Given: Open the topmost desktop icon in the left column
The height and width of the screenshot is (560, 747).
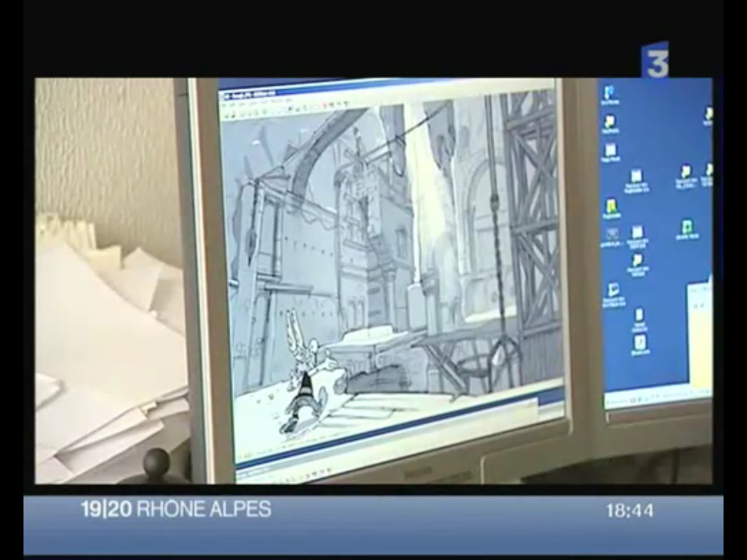Looking at the screenshot, I should pyautogui.click(x=609, y=94).
